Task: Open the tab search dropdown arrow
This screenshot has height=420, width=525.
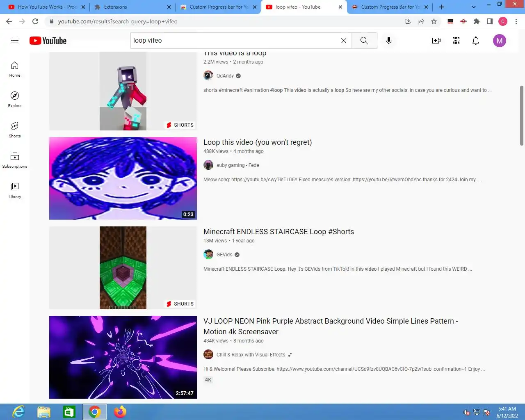Action: click(474, 7)
